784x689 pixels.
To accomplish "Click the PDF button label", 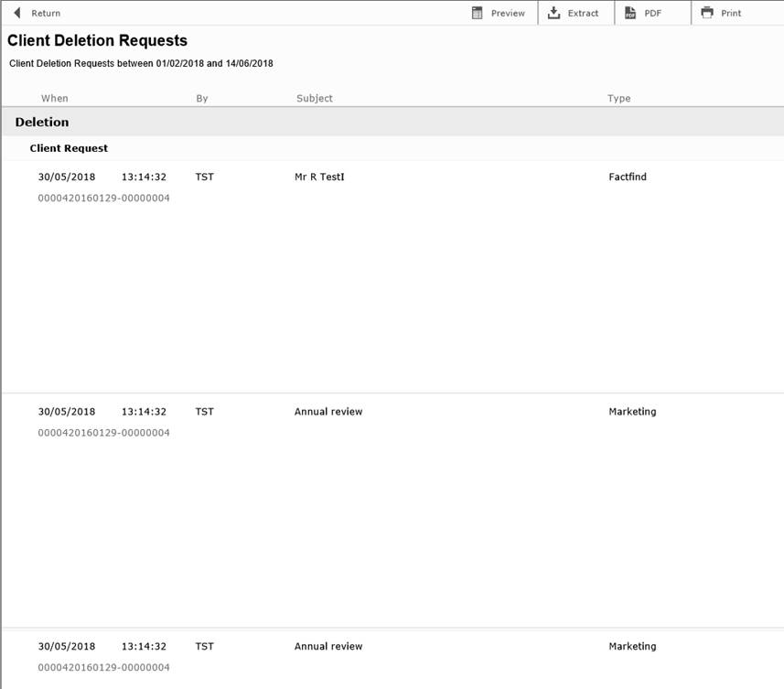I will 652,14.
